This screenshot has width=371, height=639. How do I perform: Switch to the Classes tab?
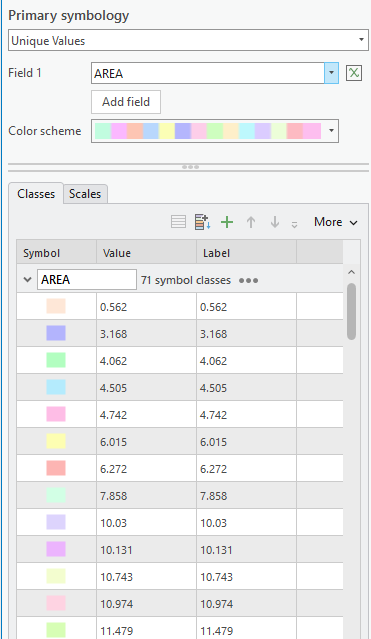click(36, 194)
